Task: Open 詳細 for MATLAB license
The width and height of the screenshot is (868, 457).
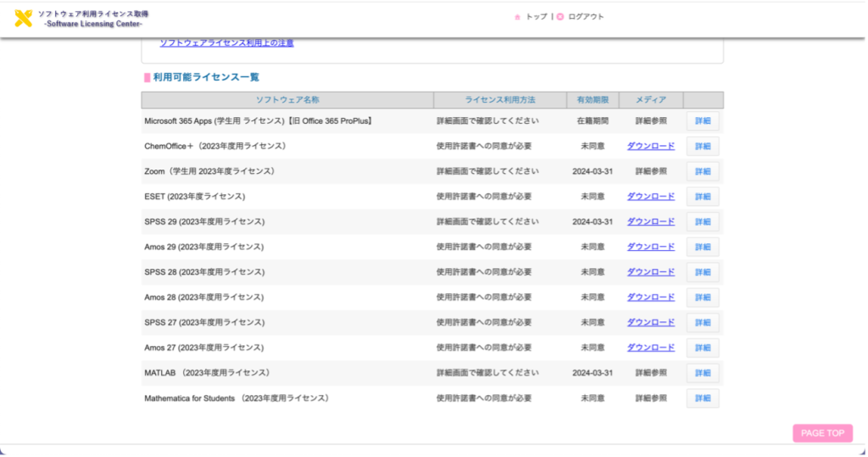Action: [703, 373]
